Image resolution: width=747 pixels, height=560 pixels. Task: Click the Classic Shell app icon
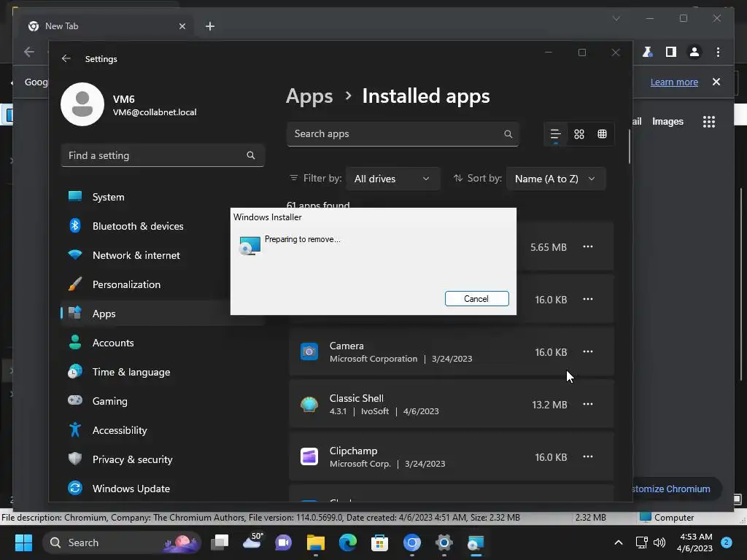pos(309,404)
